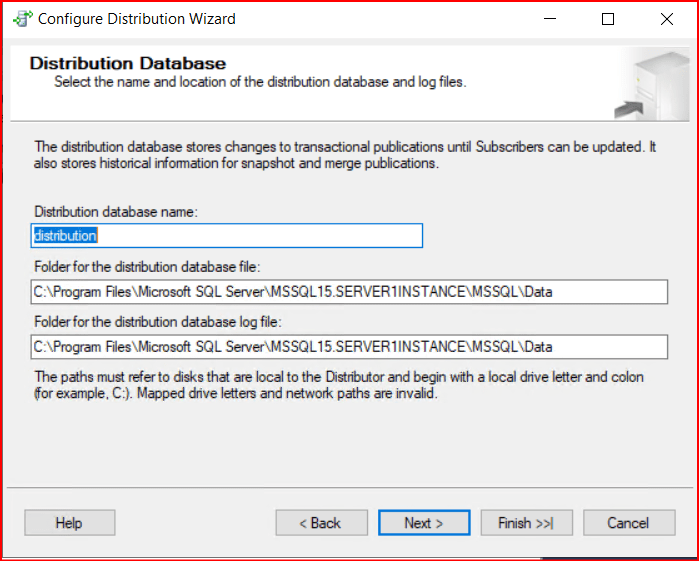
Task: Click the Distribution Database page heading
Action: point(127,64)
